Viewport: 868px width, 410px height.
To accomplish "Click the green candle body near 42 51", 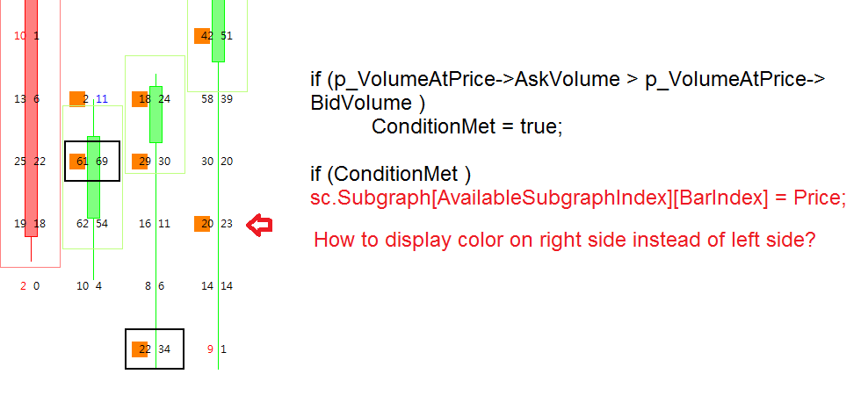I will [219, 31].
